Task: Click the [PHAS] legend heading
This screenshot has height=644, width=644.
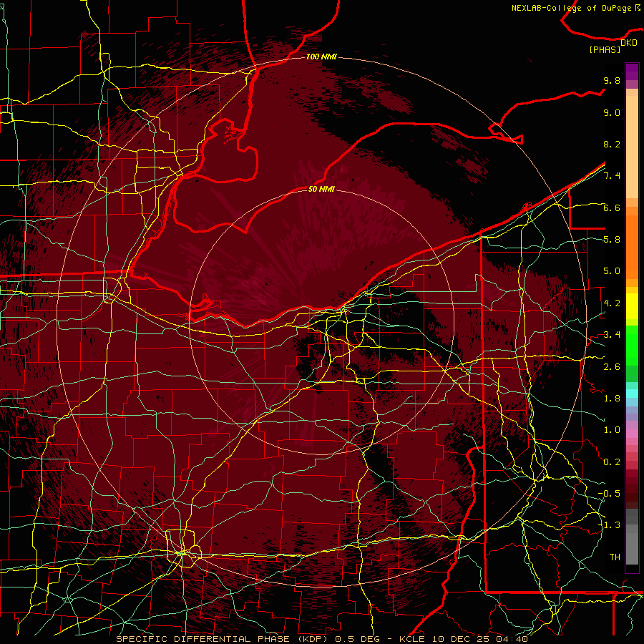Action: [x=605, y=49]
